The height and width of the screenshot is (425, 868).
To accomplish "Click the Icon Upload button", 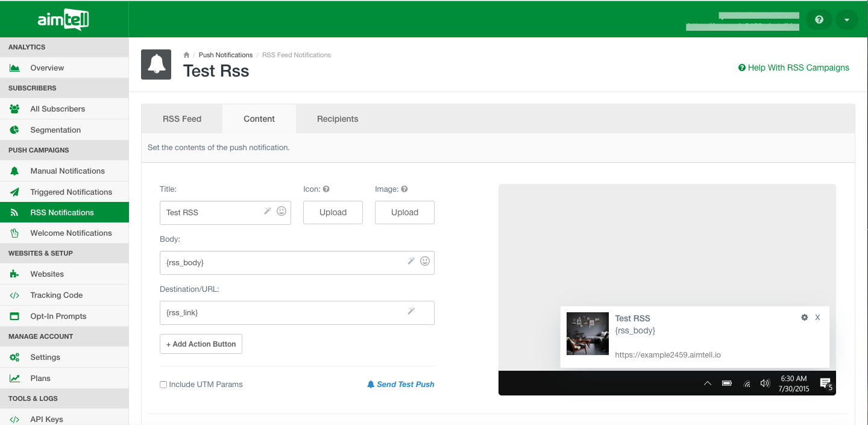I will (x=333, y=212).
